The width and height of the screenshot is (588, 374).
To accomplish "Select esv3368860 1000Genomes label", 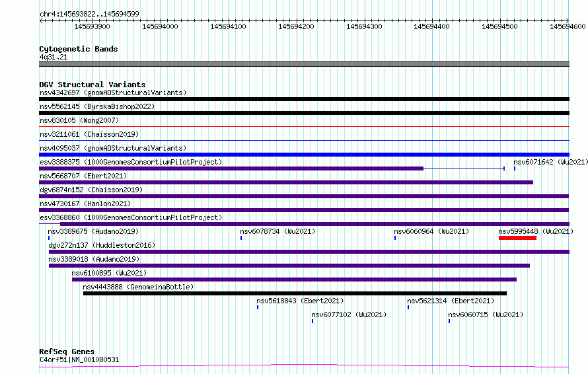I will point(131,217).
